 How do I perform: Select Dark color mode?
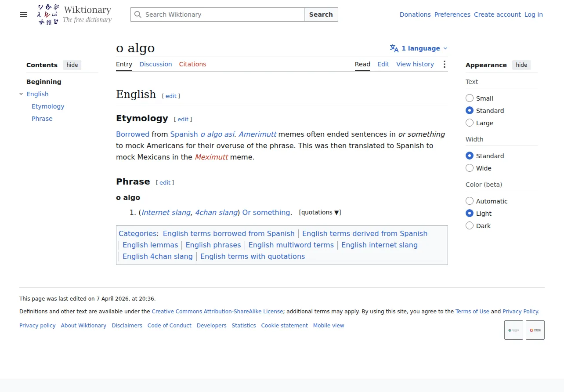coord(470,226)
